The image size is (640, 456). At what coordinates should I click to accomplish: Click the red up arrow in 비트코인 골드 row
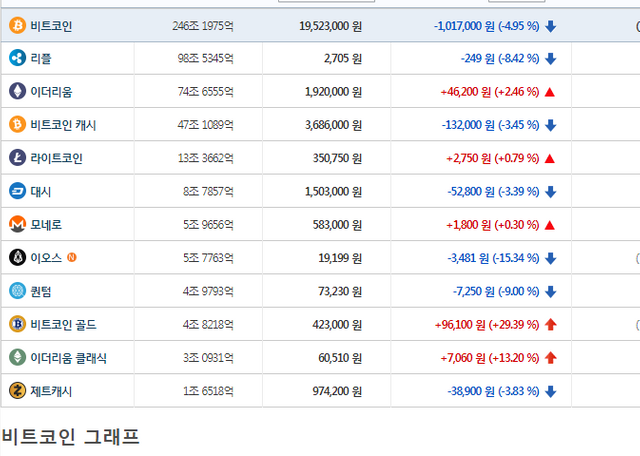pyautogui.click(x=550, y=324)
